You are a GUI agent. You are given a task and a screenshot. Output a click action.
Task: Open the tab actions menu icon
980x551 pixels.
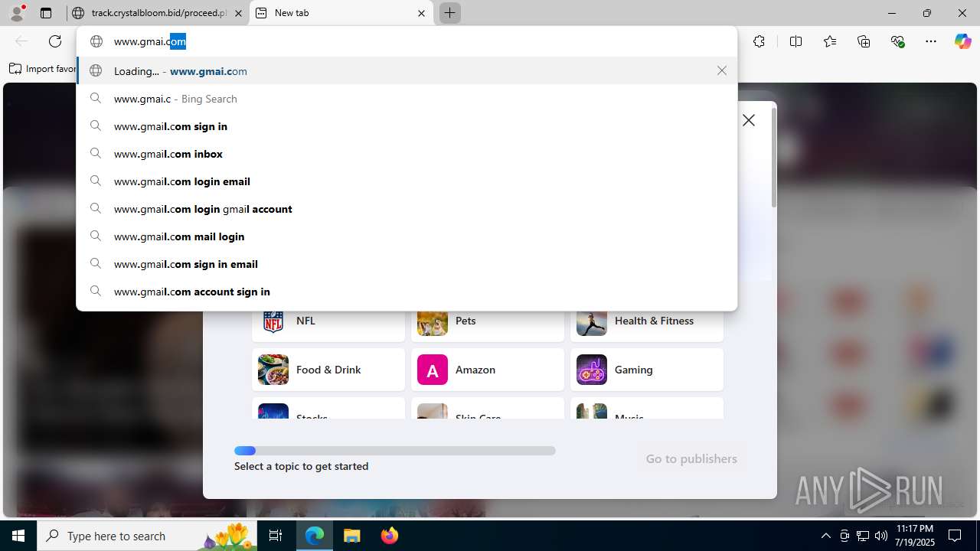[46, 13]
